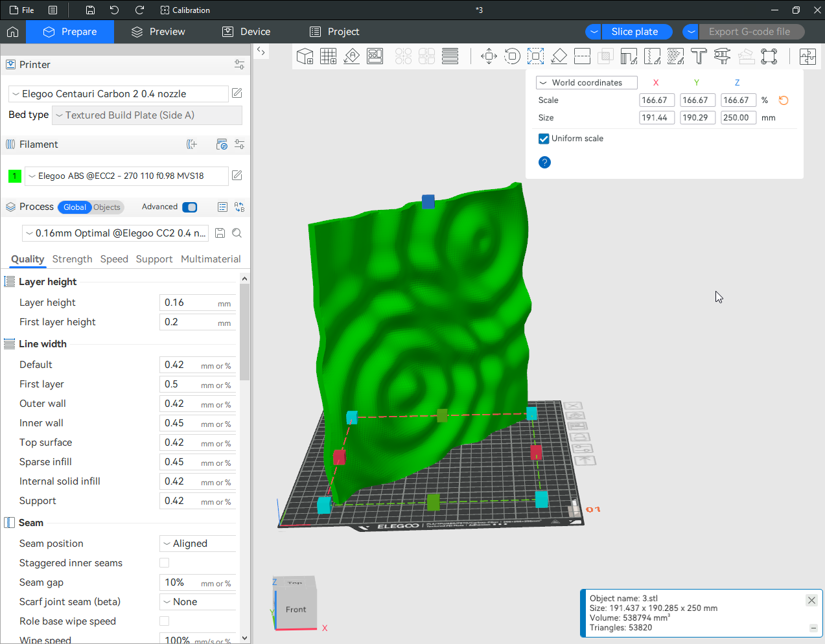Viewport: 825px width, 644px height.
Task: Open the Multimaterial settings tab
Action: click(211, 259)
